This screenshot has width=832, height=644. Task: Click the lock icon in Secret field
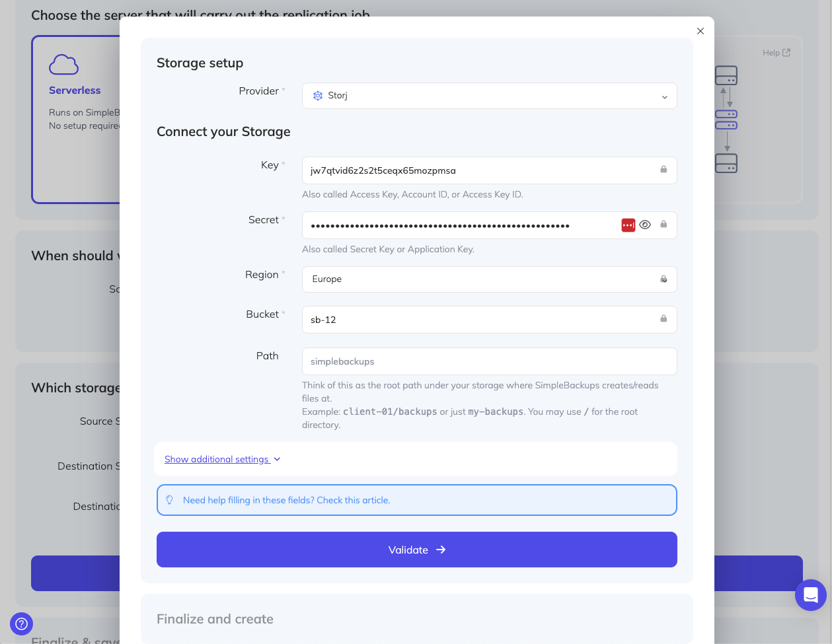click(663, 225)
